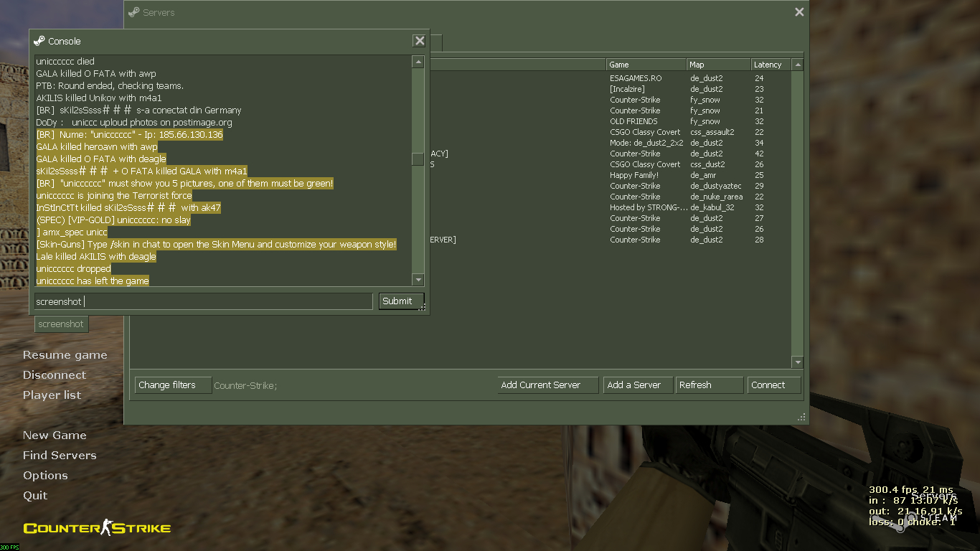Screen dimensions: 980x551
Task: Click console line 'unicccccc has left the game'
Action: (x=93, y=281)
